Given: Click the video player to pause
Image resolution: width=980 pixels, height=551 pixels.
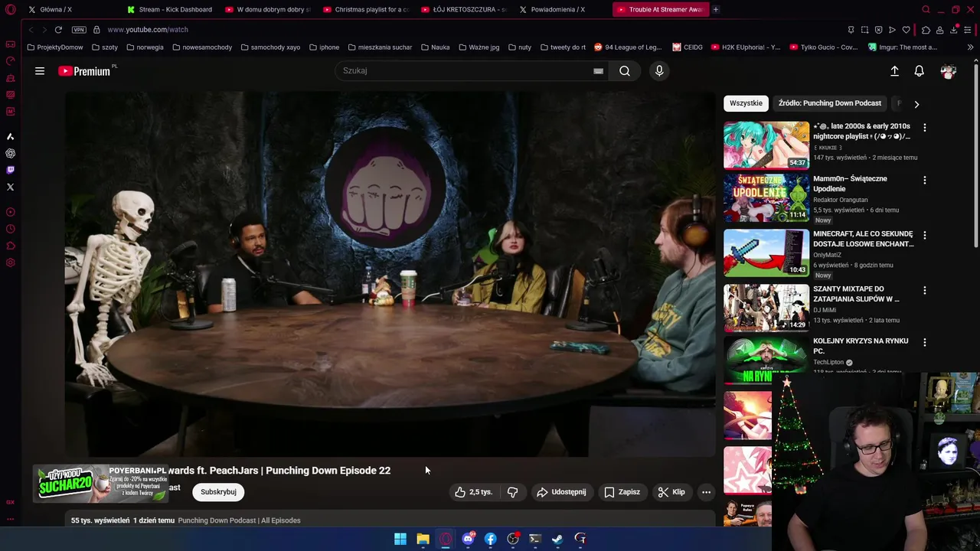Looking at the screenshot, I should [x=390, y=274].
